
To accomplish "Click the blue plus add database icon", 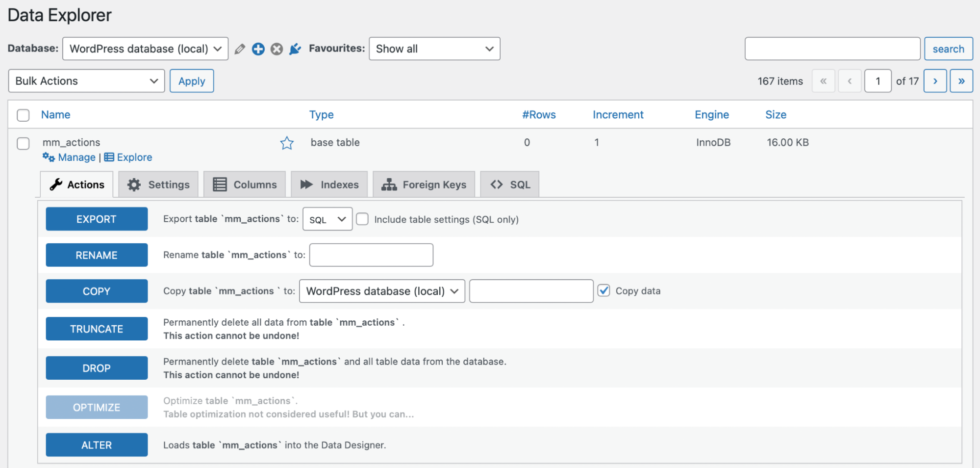I will pos(258,49).
